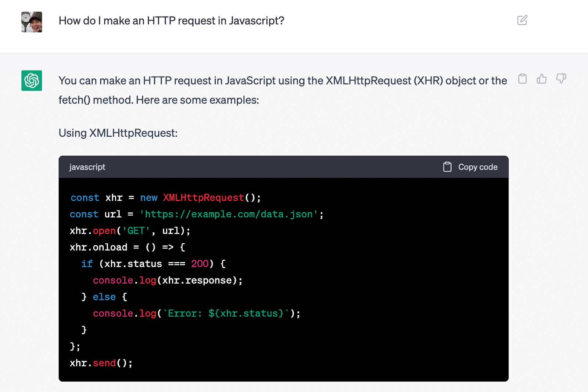This screenshot has width=588, height=392.
Task: Click the user profile picture
Action: click(32, 22)
